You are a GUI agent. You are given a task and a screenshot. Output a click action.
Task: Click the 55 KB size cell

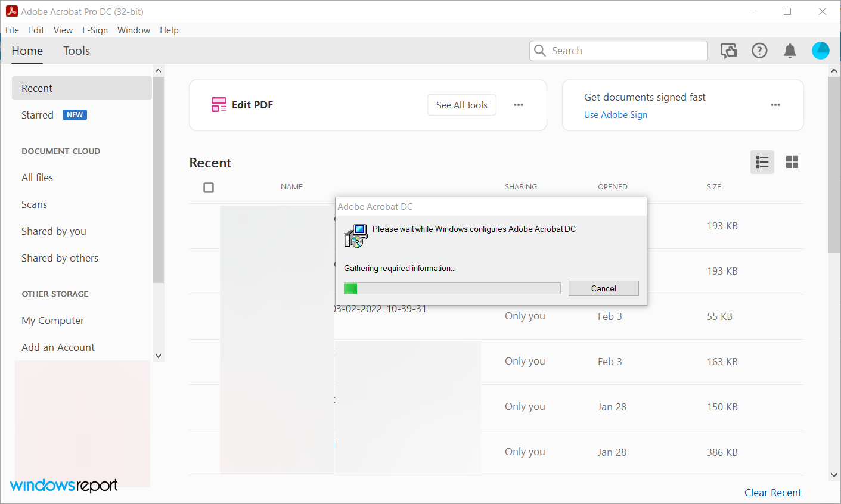point(720,316)
